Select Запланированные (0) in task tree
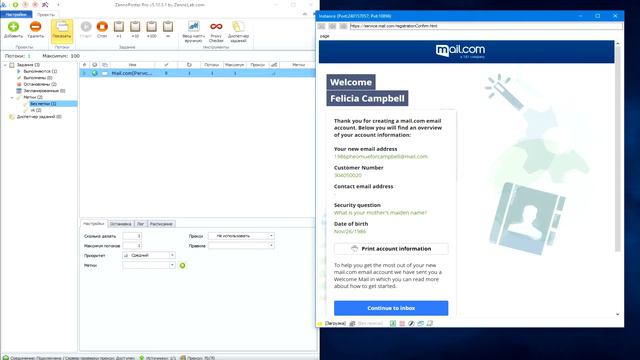The height and width of the screenshot is (360, 640). [44, 91]
